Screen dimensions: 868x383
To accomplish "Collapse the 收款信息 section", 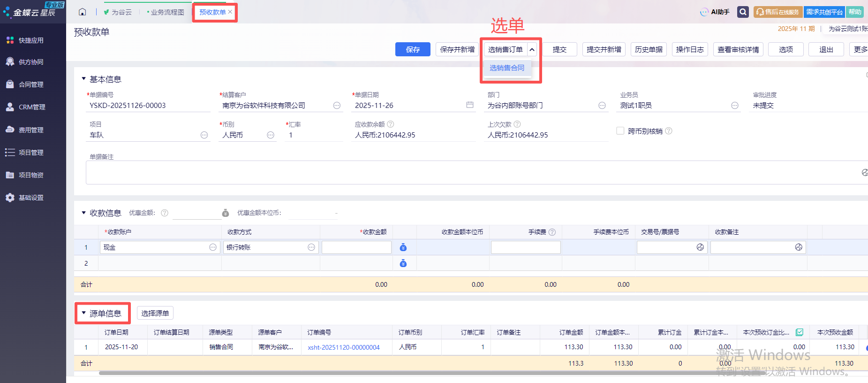I will 84,213.
